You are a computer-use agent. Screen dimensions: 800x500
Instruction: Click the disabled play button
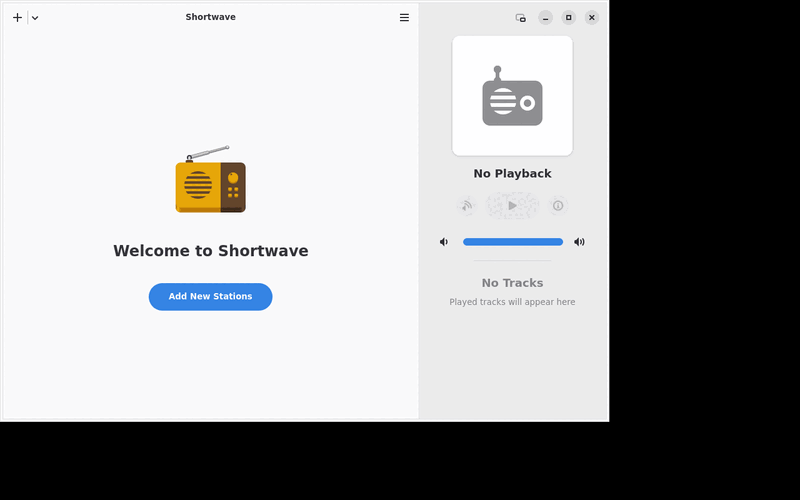[x=512, y=206]
